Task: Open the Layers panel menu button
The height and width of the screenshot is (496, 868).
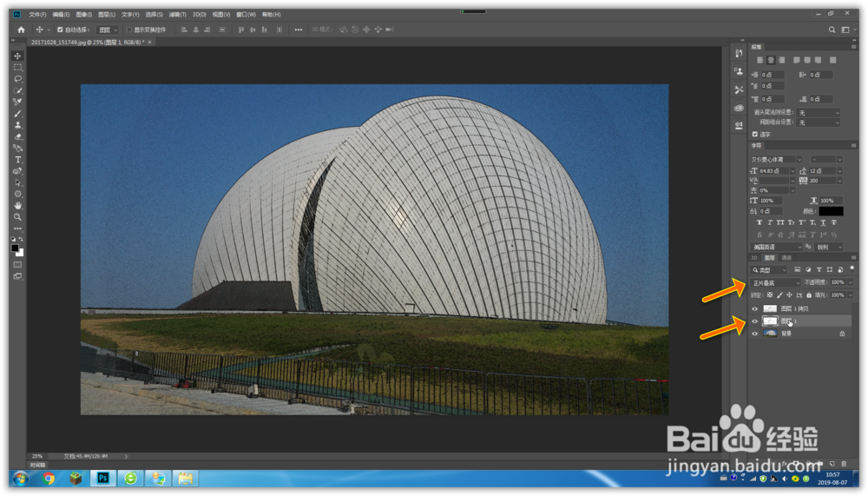Action: click(x=853, y=258)
